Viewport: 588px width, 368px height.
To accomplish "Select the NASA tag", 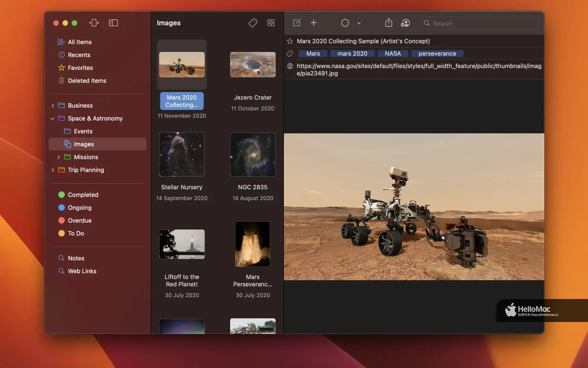I will pyautogui.click(x=393, y=54).
